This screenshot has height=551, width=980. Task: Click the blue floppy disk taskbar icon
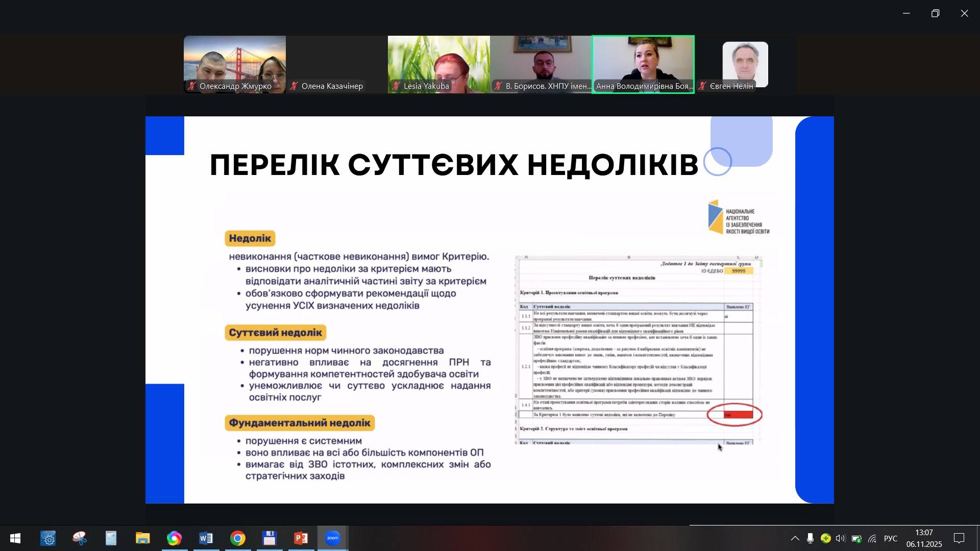tap(269, 538)
